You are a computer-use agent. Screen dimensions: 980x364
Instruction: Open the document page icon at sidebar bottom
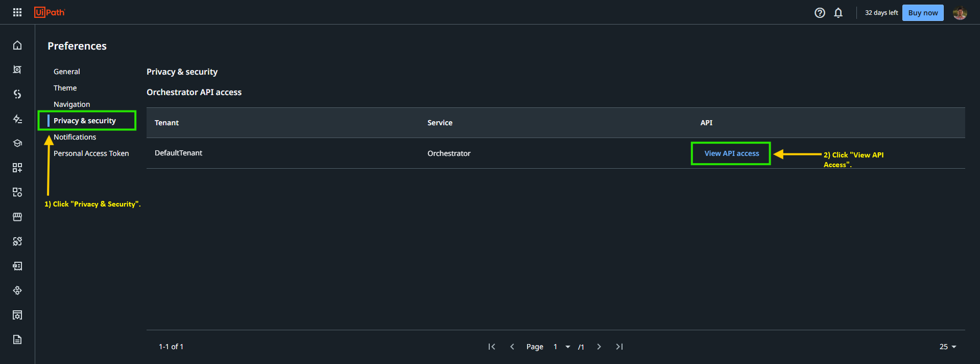click(17, 339)
